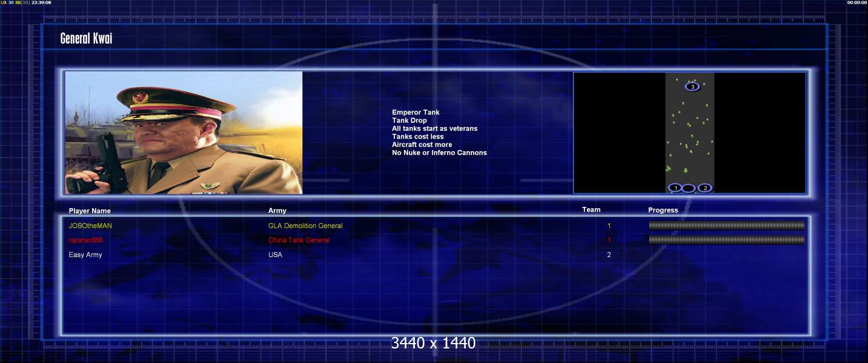Click razarac666's loading progress bar
This screenshot has width=868, height=363.
(x=727, y=240)
